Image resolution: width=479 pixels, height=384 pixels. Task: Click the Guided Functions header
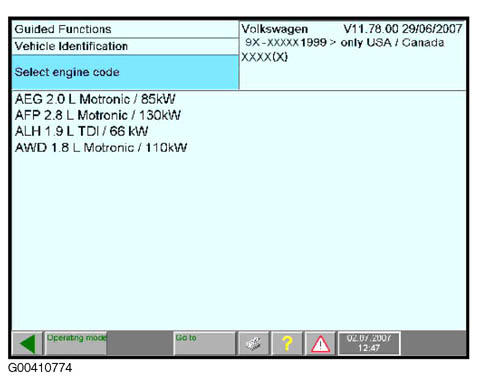(x=125, y=29)
